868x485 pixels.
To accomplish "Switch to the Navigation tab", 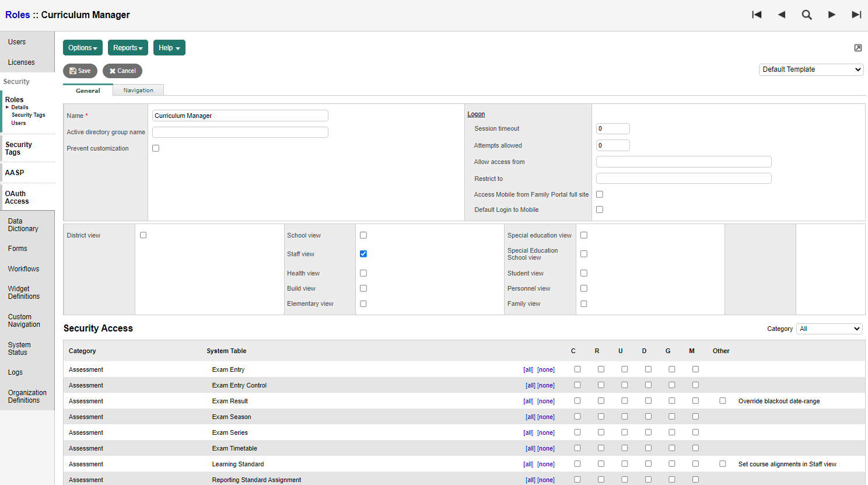I will tap(138, 90).
